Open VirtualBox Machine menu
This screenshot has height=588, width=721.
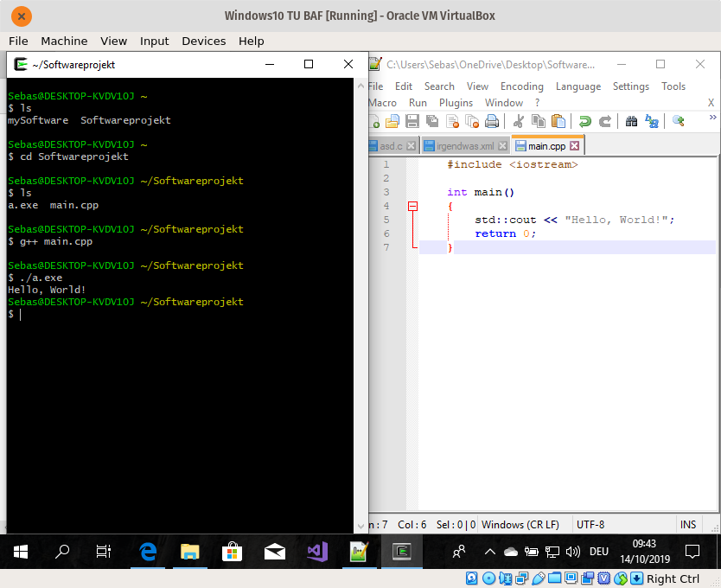[x=64, y=41]
